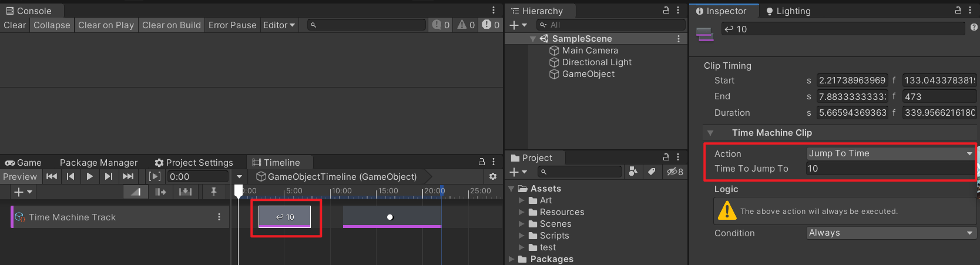This screenshot has height=265, width=980.
Task: Toggle Console info message filter
Action: coord(441,25)
